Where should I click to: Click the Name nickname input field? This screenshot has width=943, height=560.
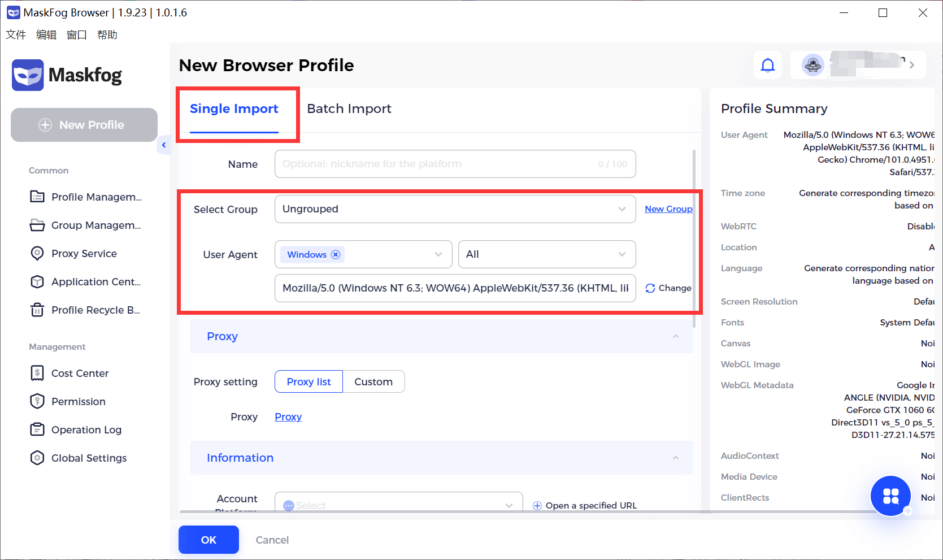point(455,164)
